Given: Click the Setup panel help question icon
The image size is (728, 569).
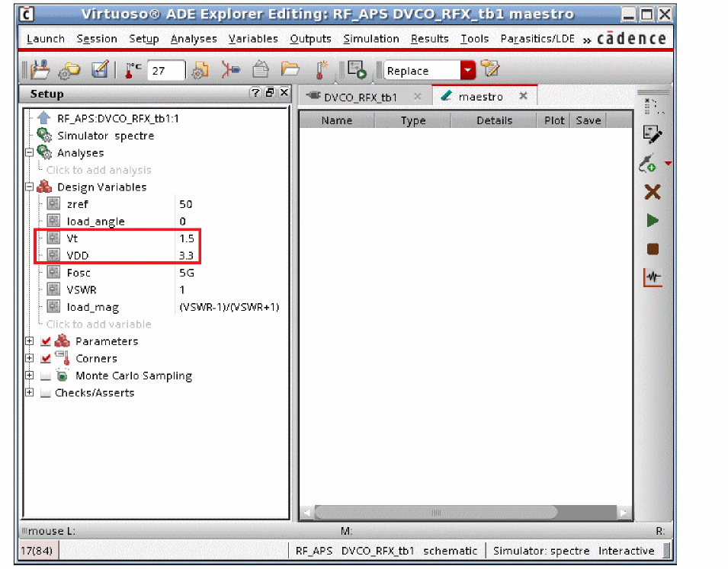Looking at the screenshot, I should point(255,93).
